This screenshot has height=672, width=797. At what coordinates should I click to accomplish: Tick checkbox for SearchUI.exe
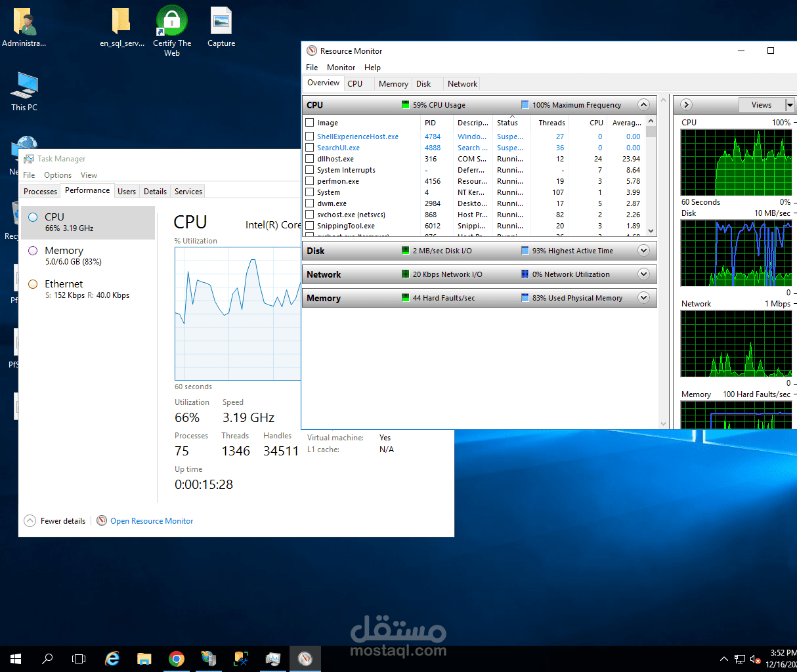click(x=310, y=148)
